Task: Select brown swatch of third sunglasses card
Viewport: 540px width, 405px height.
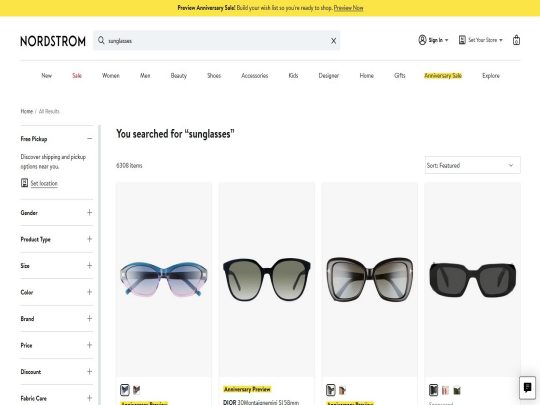Action: pyautogui.click(x=342, y=390)
